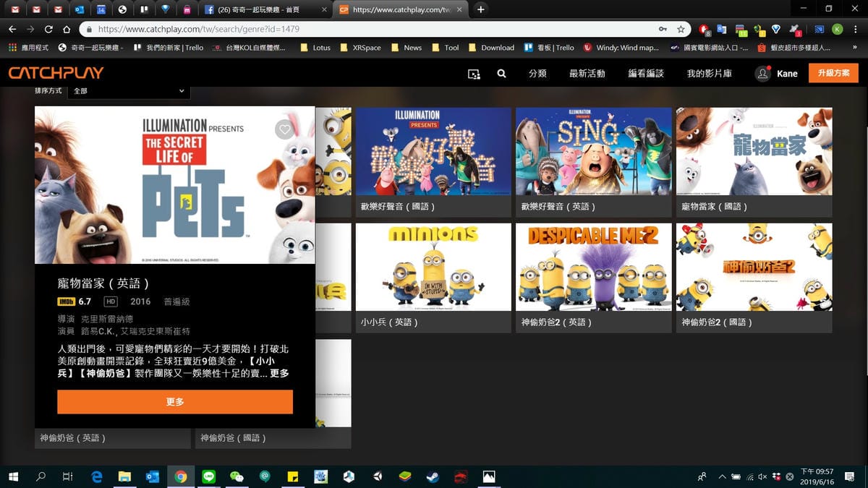Open the 應用程式 apps shortcut
This screenshot has height=488, width=868.
pyautogui.click(x=28, y=48)
